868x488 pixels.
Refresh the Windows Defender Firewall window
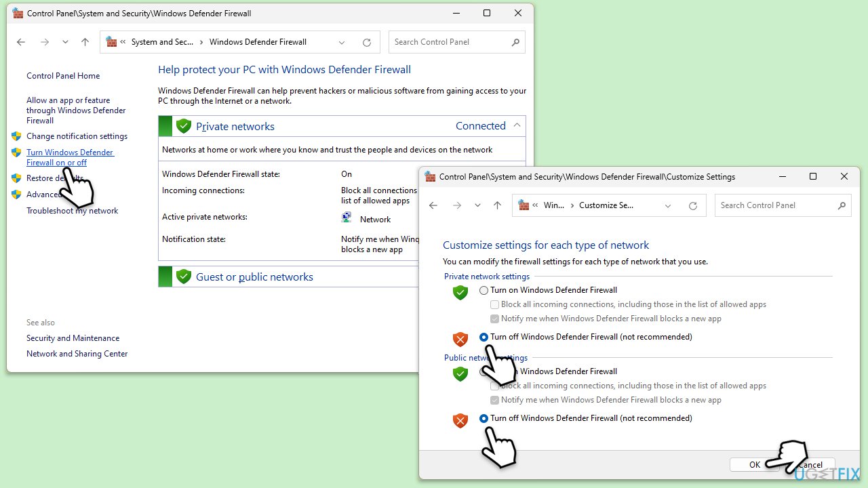[x=367, y=42]
